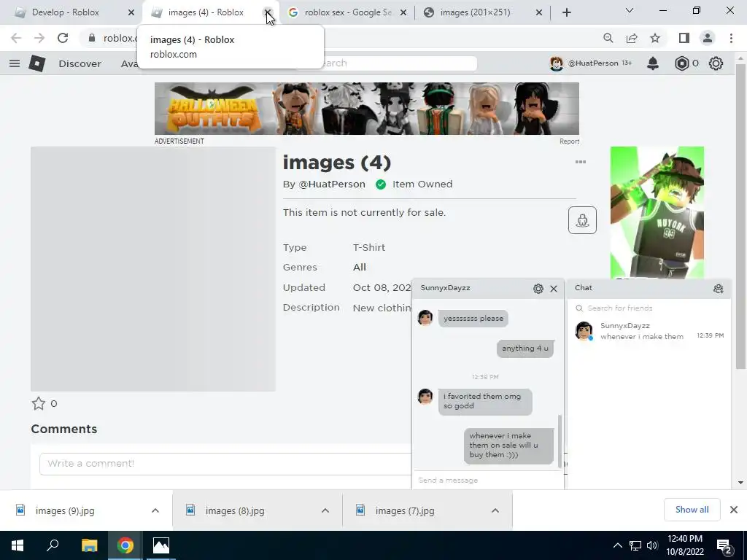Click the 'yesssssss please' chat message
This screenshot has width=747, height=560.
tap(473, 319)
